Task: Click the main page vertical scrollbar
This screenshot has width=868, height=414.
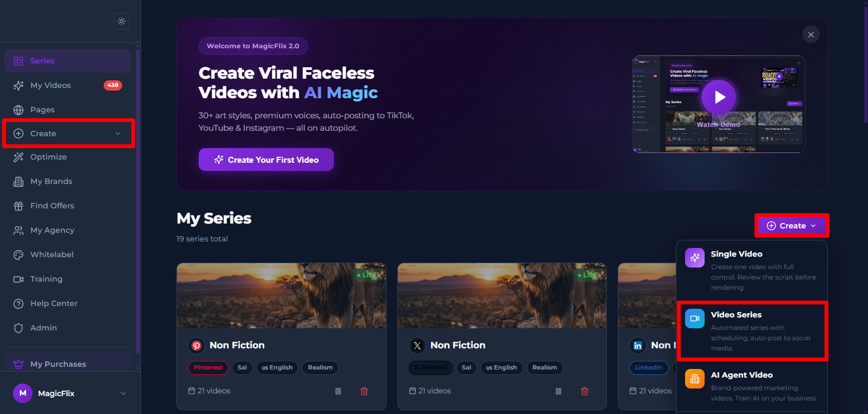Action: pos(865,65)
